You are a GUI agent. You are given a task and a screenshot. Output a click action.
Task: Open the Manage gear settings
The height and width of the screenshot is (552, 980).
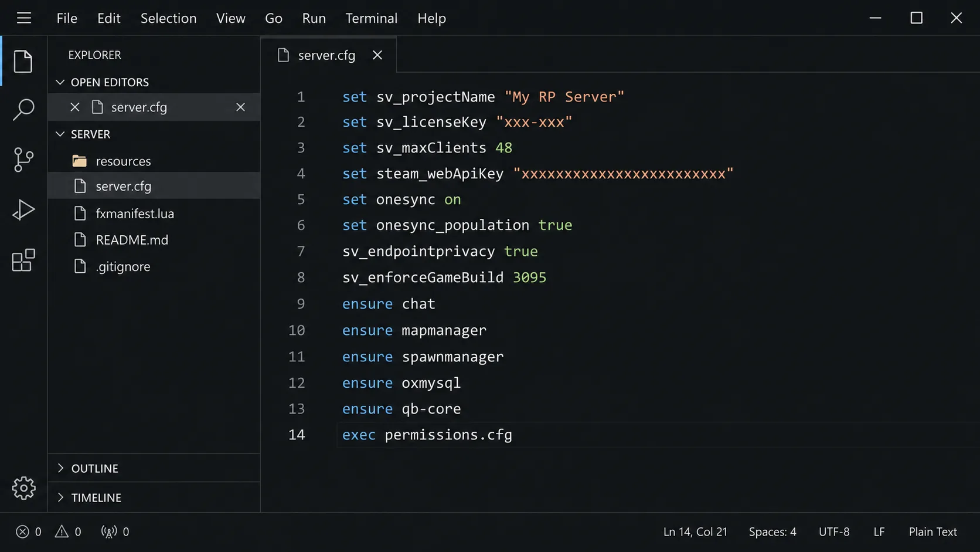point(23,488)
